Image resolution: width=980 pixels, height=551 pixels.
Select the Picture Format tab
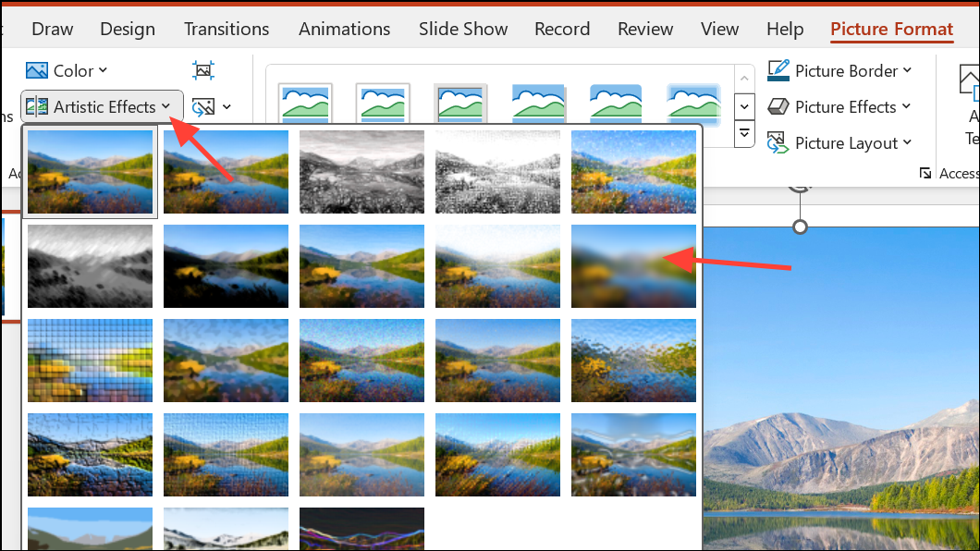tap(892, 29)
